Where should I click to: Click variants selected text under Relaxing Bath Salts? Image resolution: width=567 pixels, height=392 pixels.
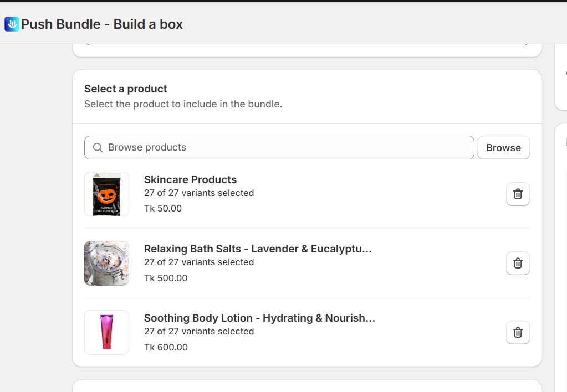[199, 262]
